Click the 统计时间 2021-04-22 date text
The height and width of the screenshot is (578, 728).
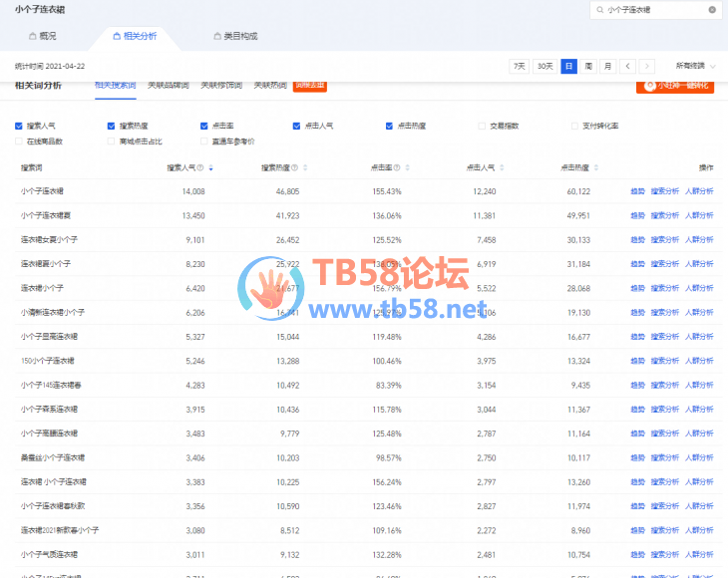(x=50, y=66)
